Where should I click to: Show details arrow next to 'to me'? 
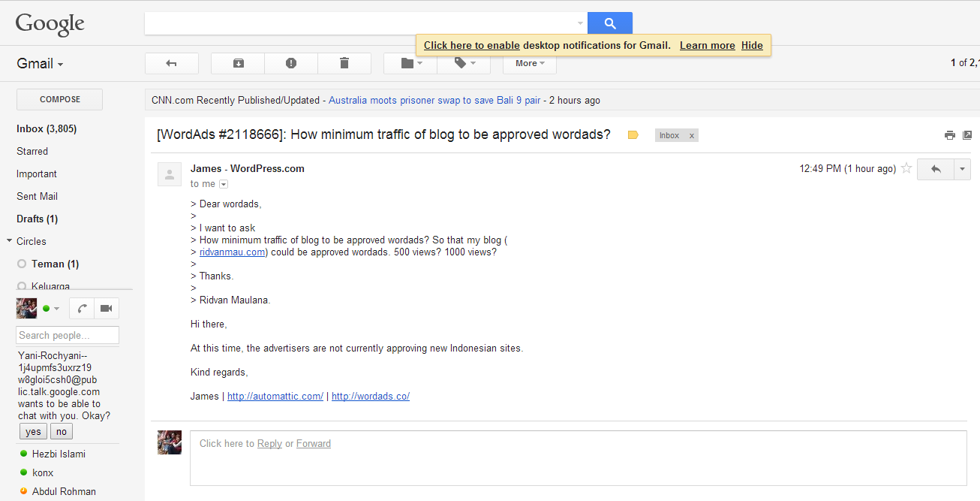pos(224,184)
